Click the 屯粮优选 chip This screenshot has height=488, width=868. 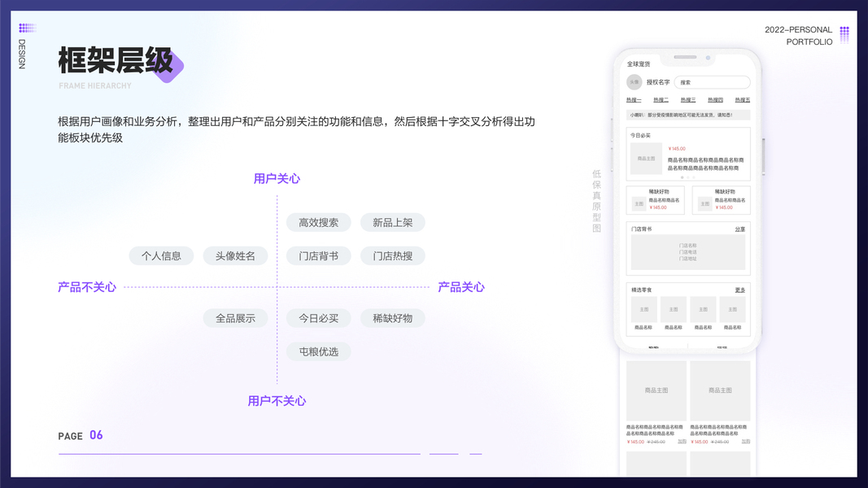[318, 351]
